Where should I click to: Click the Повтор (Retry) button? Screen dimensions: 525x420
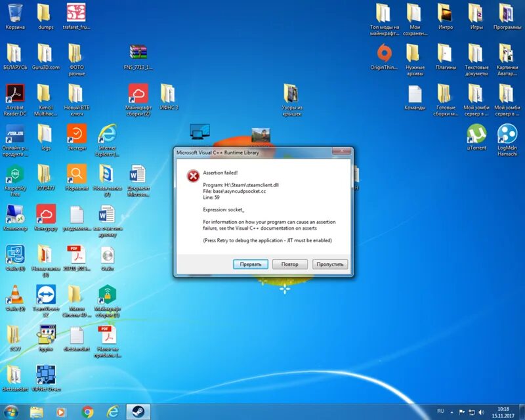289,264
